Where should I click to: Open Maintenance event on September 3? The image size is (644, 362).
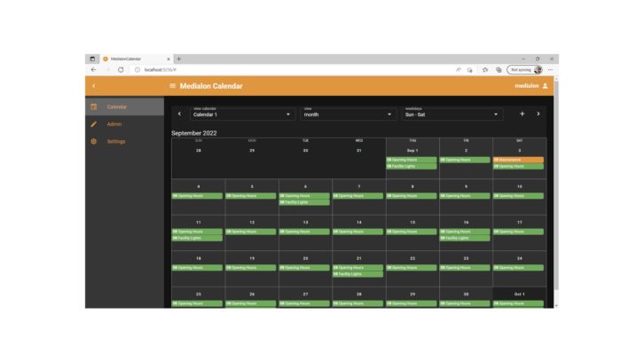[518, 160]
